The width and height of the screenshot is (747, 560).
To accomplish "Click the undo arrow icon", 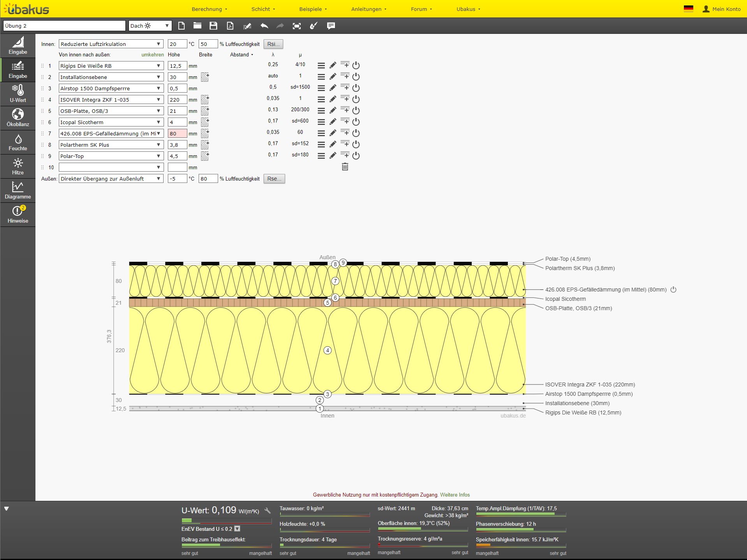I will (264, 26).
